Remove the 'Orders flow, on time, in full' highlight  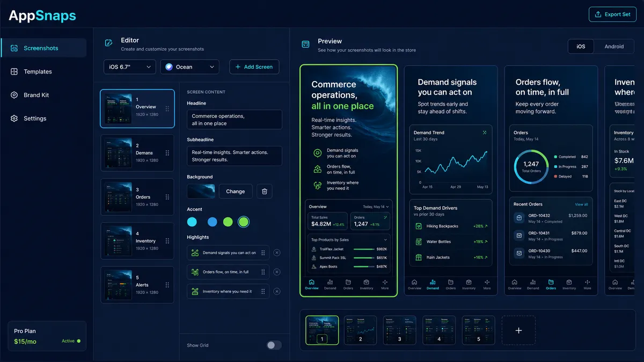(277, 272)
